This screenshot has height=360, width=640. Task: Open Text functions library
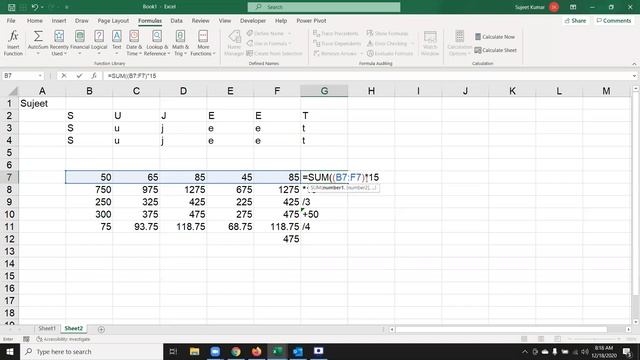tap(117, 42)
